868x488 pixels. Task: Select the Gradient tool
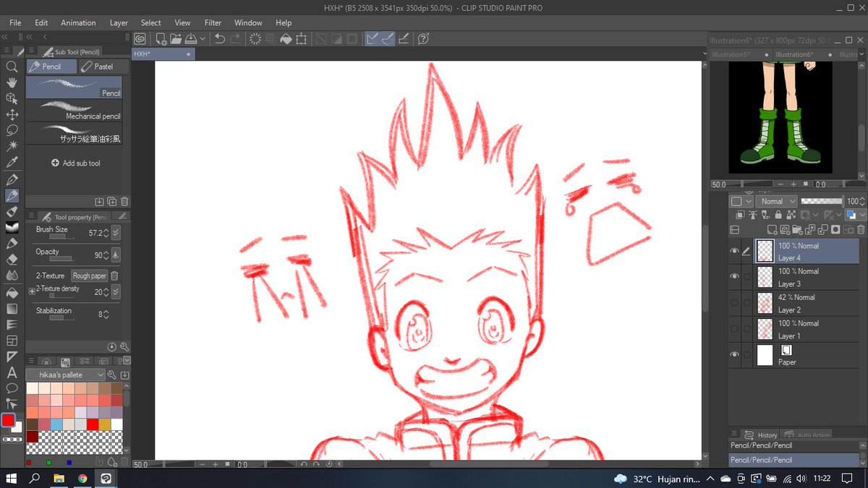[12, 308]
